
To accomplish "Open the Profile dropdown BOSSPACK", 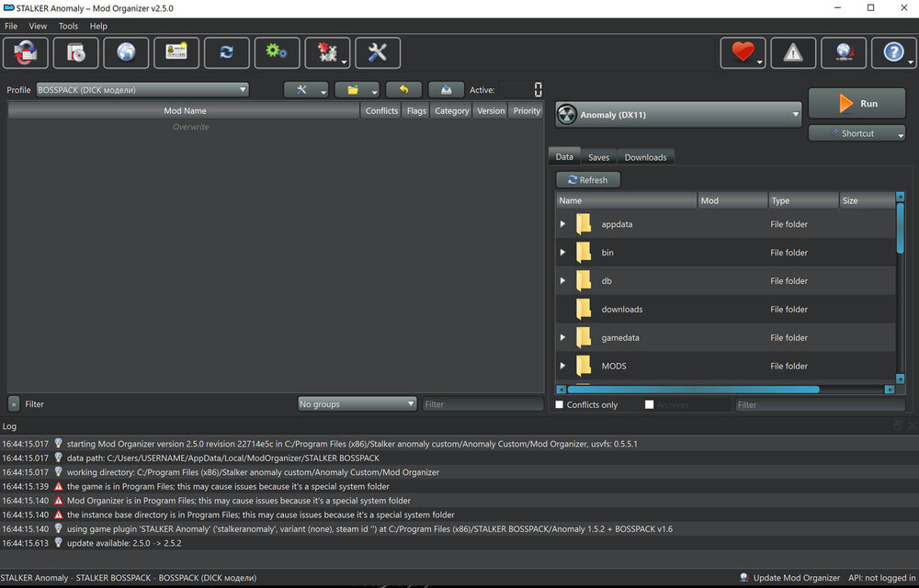I will pos(142,90).
